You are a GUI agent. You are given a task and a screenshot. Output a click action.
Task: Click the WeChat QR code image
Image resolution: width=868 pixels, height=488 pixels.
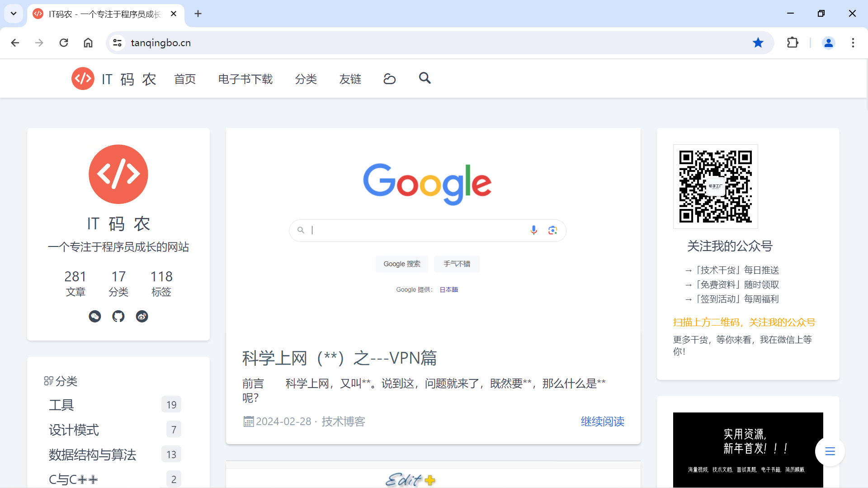click(x=716, y=187)
